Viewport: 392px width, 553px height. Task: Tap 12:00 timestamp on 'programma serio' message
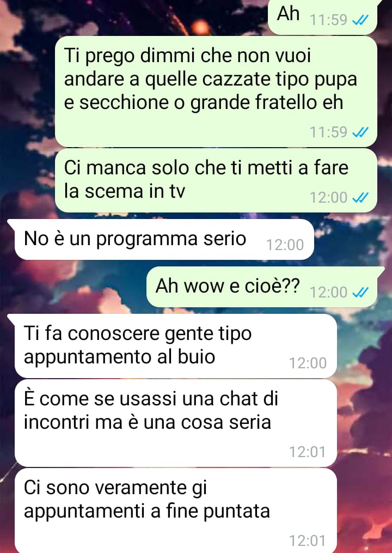click(x=285, y=245)
